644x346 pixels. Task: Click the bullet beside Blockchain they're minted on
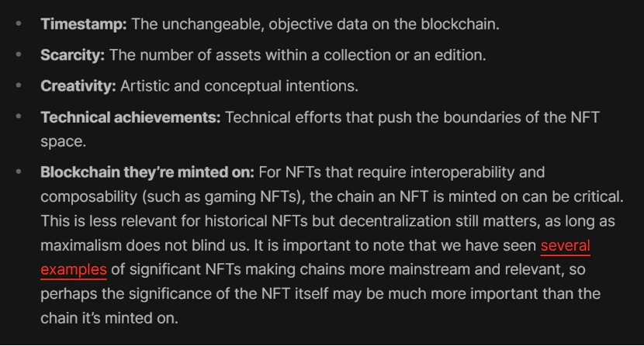point(20,171)
